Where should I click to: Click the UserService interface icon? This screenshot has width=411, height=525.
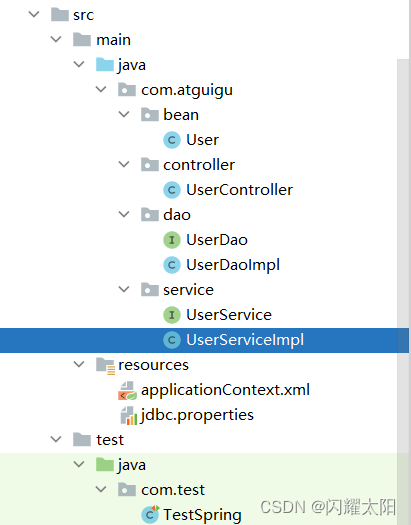point(172,315)
